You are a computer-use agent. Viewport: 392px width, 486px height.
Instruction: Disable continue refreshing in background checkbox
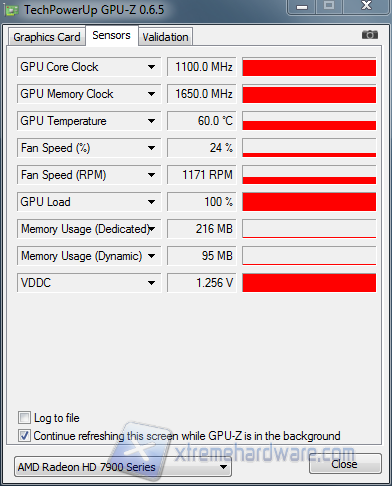pyautogui.click(x=24, y=435)
